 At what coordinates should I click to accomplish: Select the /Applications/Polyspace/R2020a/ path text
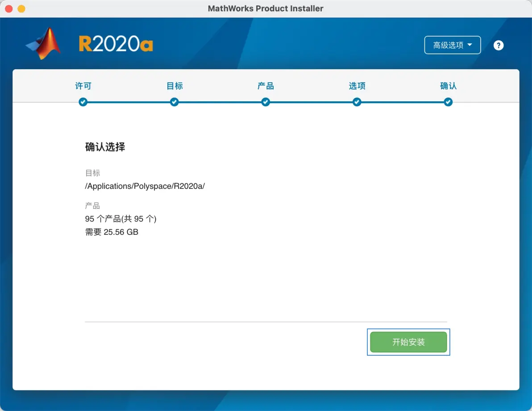[145, 186]
